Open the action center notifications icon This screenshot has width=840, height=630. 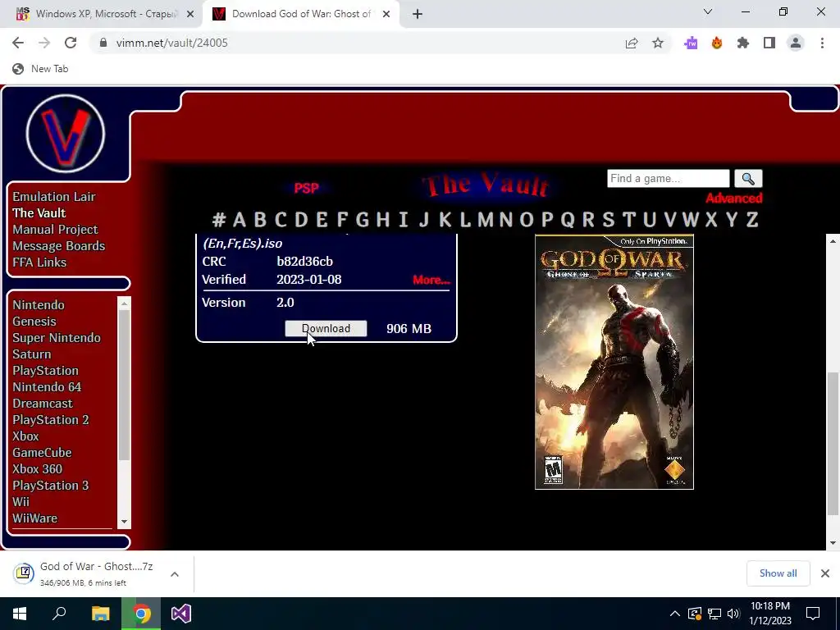(813, 614)
